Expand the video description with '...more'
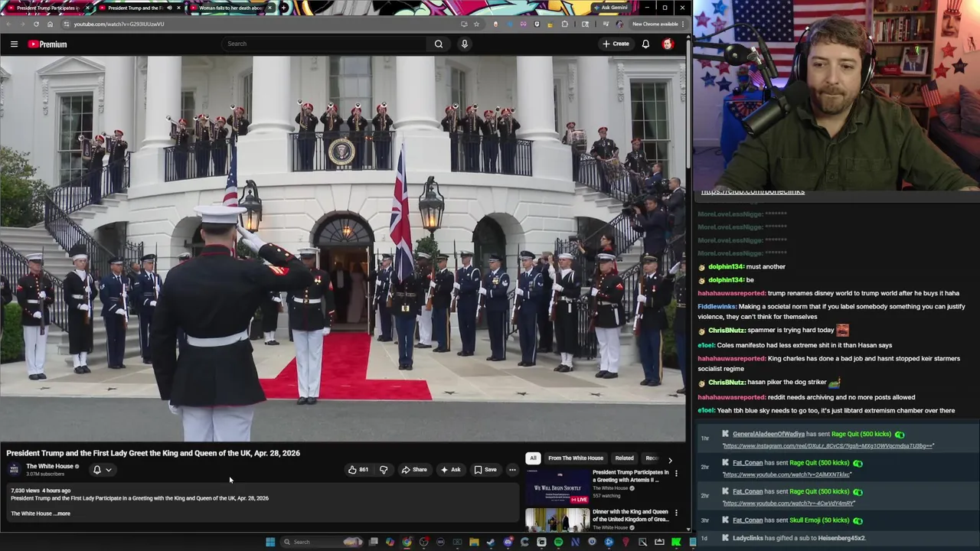This screenshot has height=551, width=980. pos(63,514)
